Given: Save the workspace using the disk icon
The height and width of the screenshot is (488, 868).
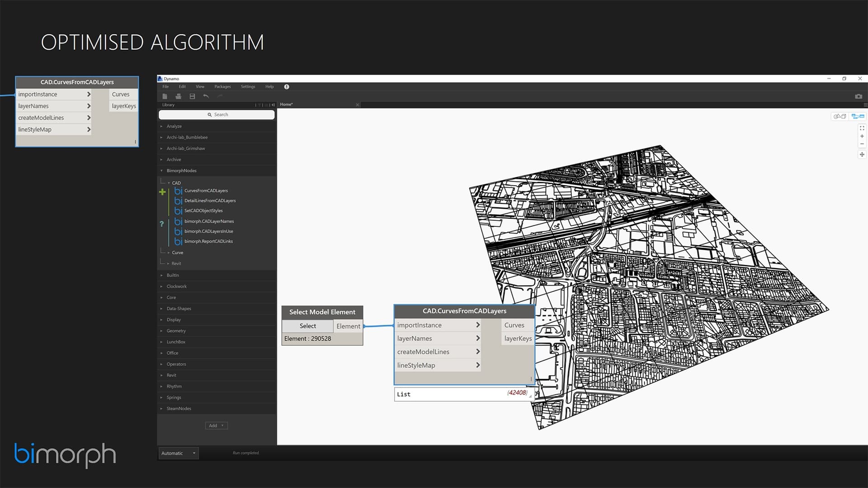Looking at the screenshot, I should [x=192, y=96].
